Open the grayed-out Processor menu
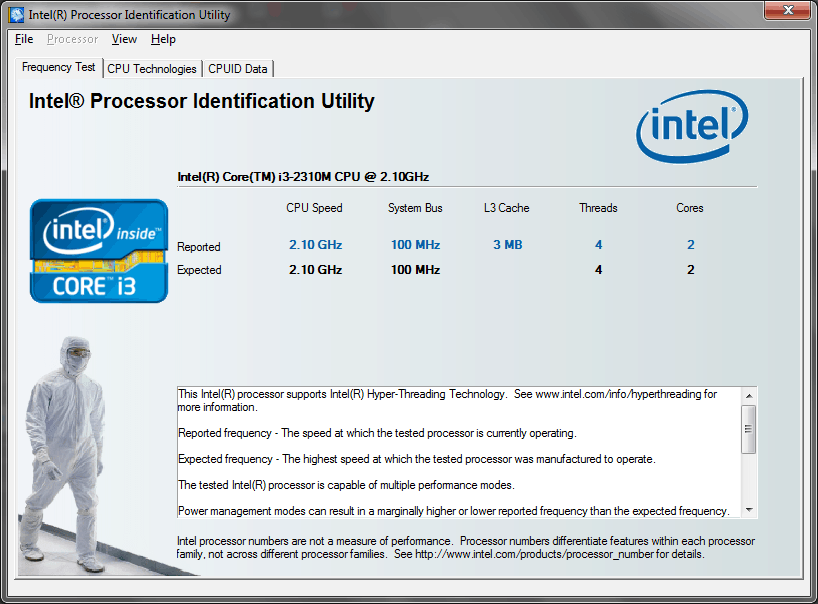This screenshot has height=604, width=818. pos(73,39)
